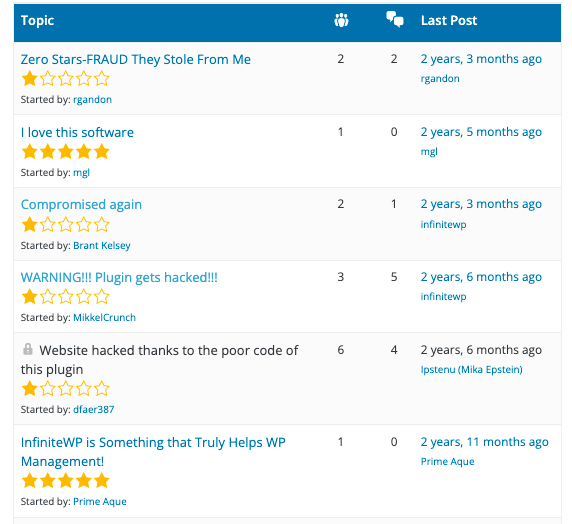Click the 'Last Post' column header
Image resolution: width=572 pixels, height=524 pixels.
pyautogui.click(x=449, y=20)
